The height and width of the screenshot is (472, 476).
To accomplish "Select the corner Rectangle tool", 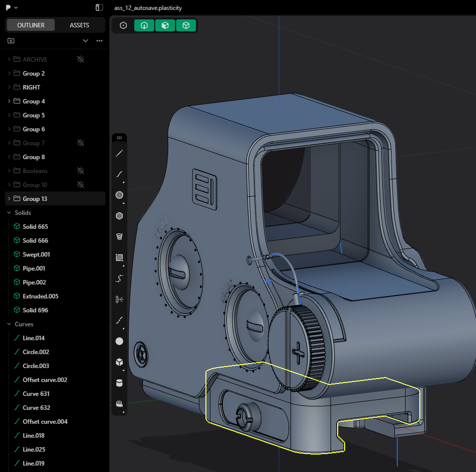I will click(119, 258).
